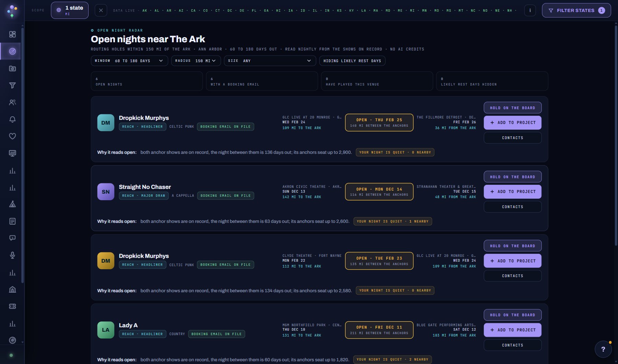
Task: Add Straight No Chaser to project
Action: (x=513, y=192)
